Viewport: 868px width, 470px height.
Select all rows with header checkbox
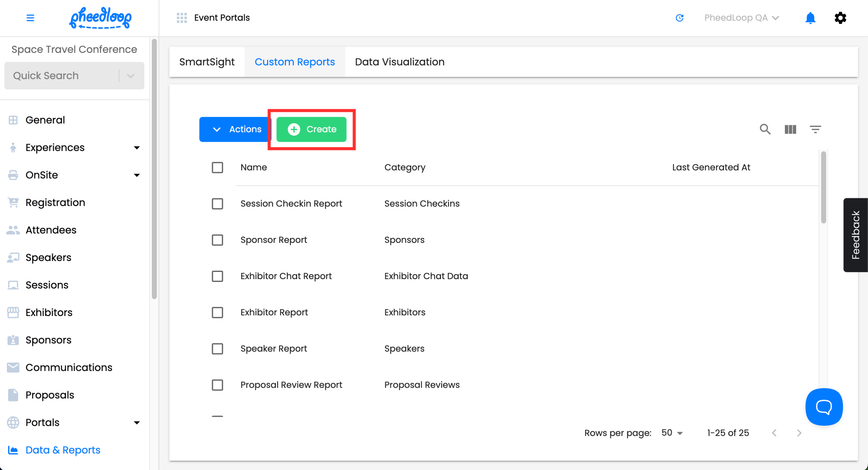[217, 167]
